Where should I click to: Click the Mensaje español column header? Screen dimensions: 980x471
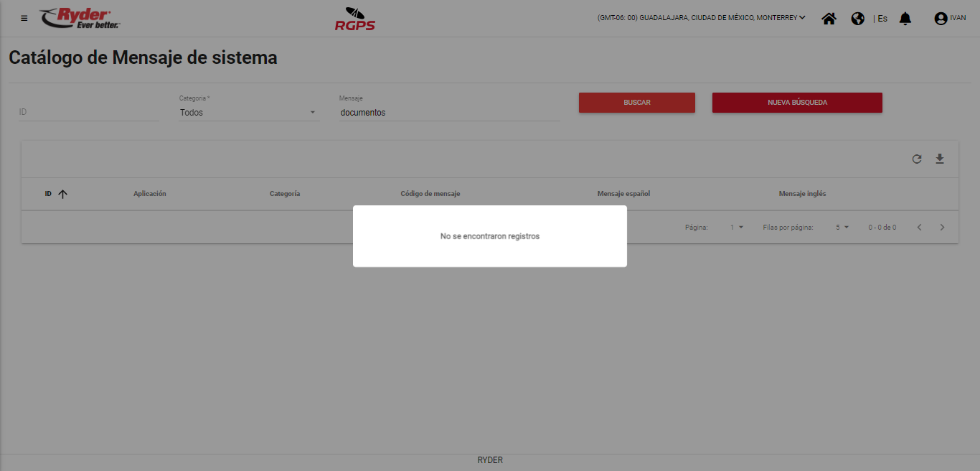click(x=623, y=194)
